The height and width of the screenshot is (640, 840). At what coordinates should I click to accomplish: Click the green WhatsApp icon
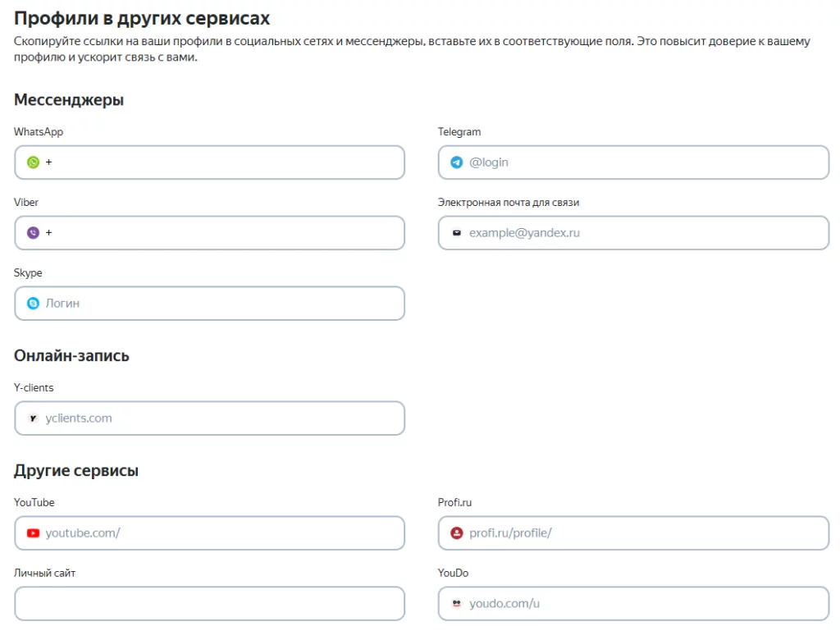[x=33, y=162]
